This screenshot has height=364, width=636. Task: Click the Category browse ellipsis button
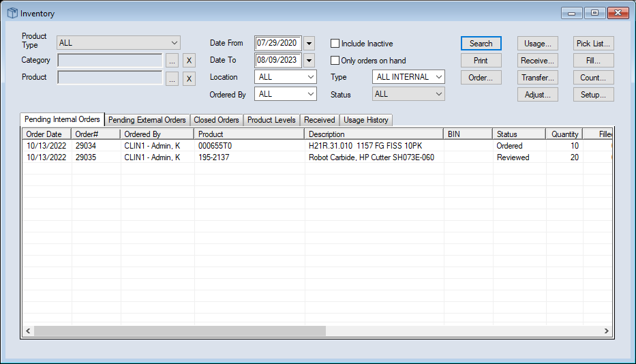click(x=172, y=61)
